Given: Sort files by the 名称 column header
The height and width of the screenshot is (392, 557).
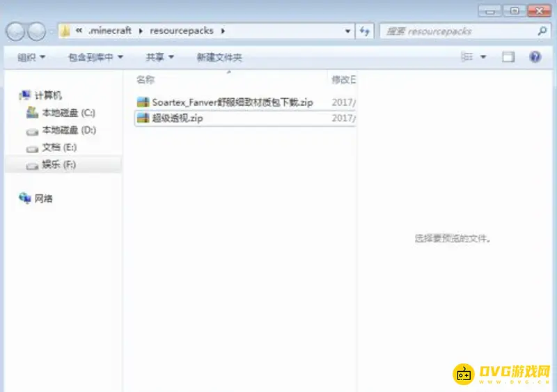Looking at the screenshot, I should coord(146,79).
